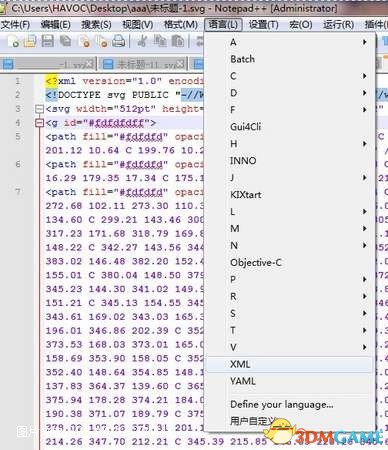
Task: Expand the T languages submenu
Action: (x=289, y=330)
